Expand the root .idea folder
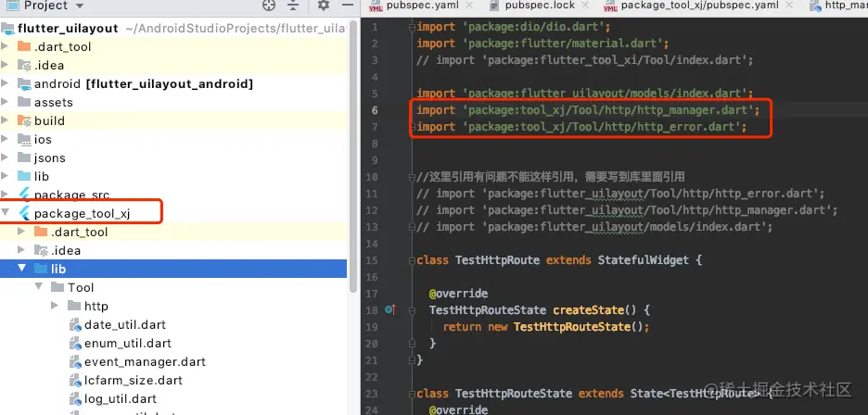 coord(5,65)
